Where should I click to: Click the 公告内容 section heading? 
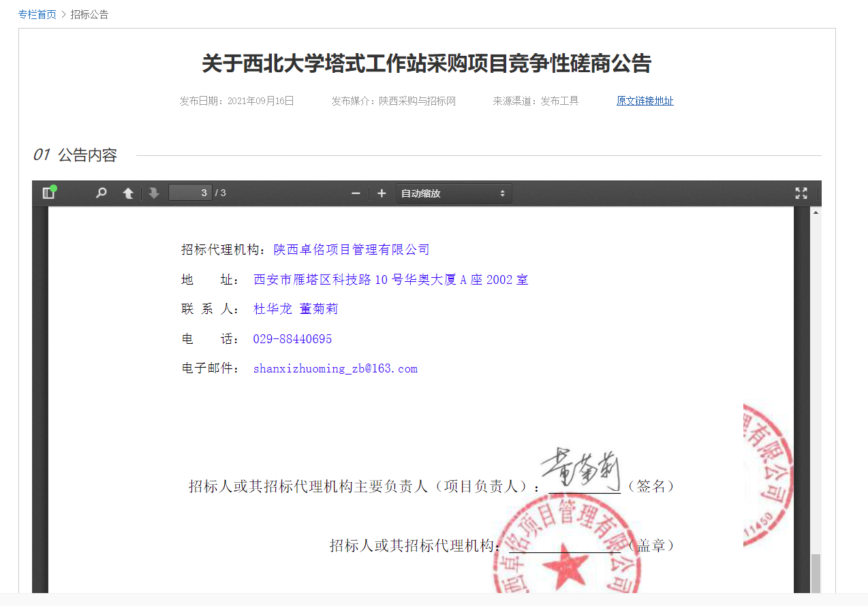tap(87, 155)
